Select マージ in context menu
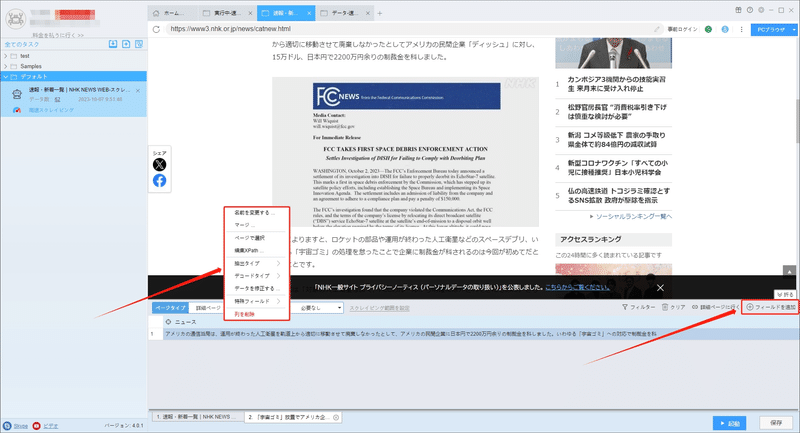 click(257, 225)
